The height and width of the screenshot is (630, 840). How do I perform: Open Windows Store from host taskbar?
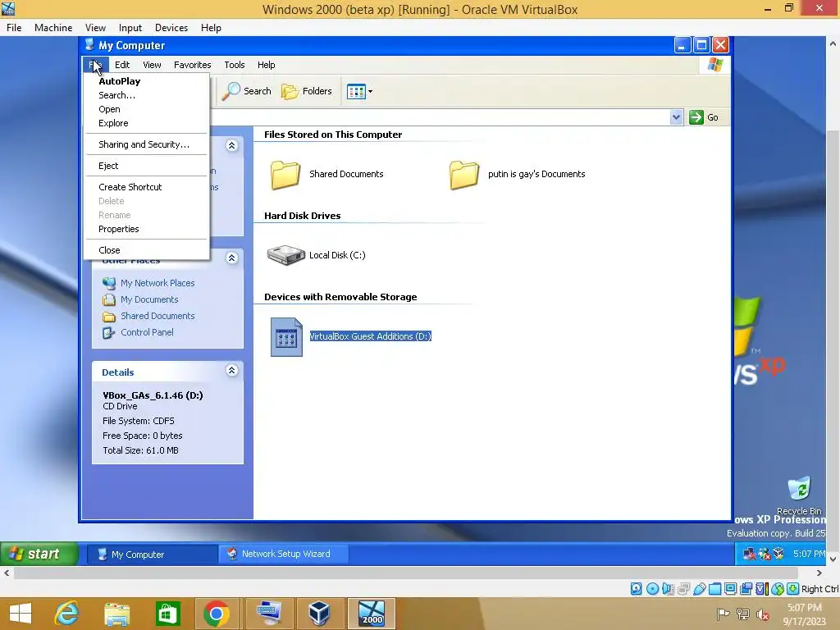click(167, 614)
